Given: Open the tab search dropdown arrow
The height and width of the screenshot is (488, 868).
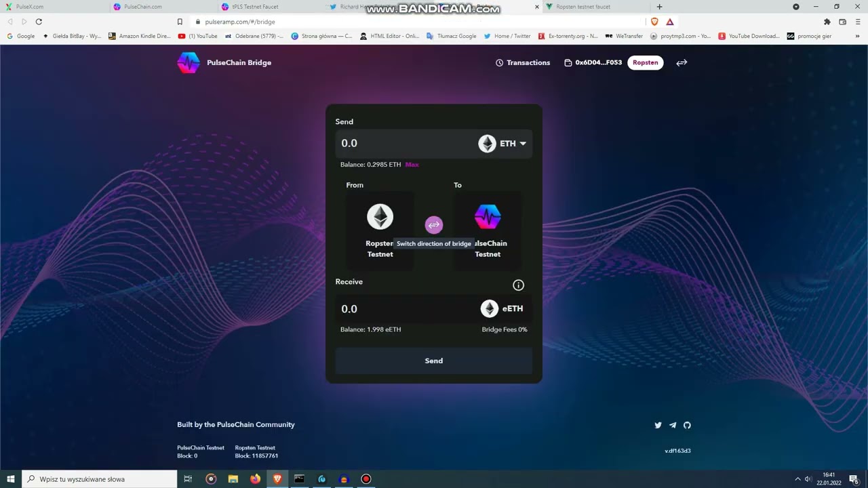Looking at the screenshot, I should [796, 7].
